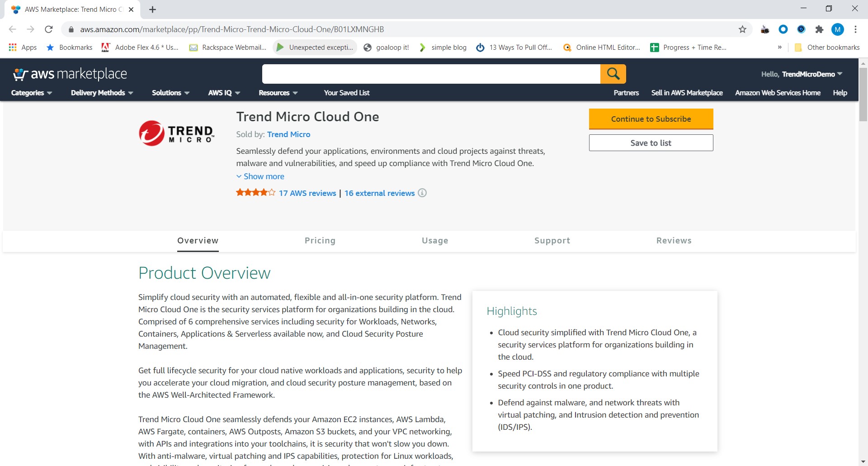Go to Amazon Web Services Home
Image resolution: width=868 pixels, height=466 pixels.
click(x=778, y=93)
